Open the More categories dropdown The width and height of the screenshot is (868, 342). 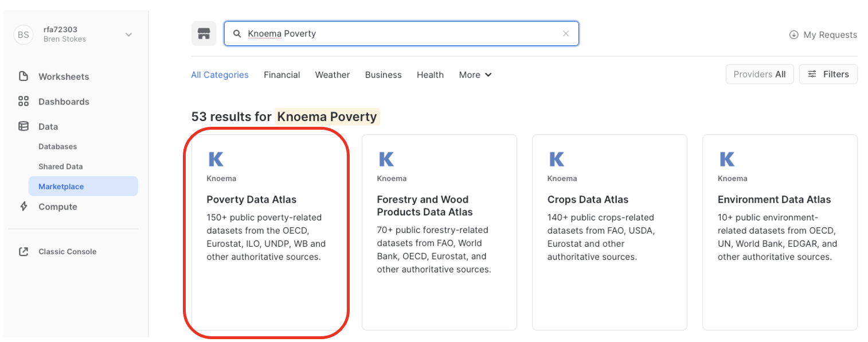point(475,75)
